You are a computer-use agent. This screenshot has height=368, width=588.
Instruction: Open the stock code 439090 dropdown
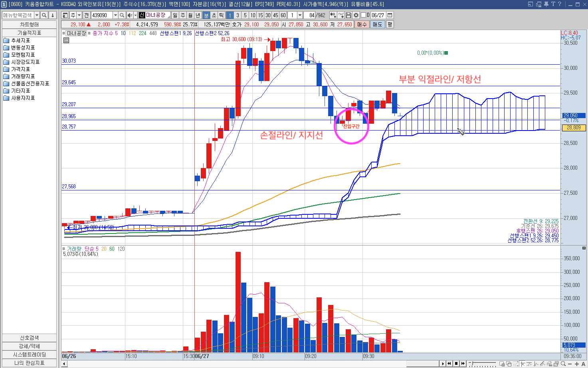pos(115,15)
